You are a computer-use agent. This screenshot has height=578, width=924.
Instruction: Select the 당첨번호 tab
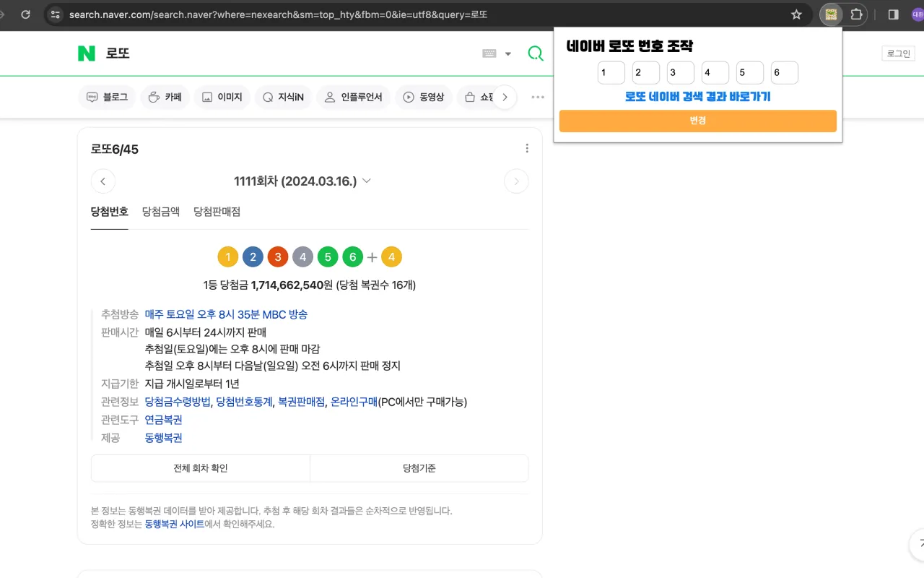point(110,212)
